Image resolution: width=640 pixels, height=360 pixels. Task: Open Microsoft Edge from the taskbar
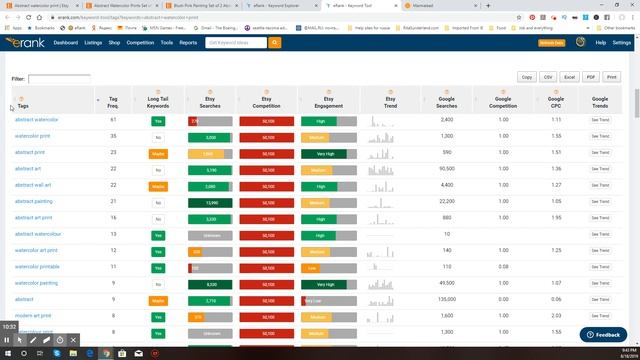[x=90, y=353]
